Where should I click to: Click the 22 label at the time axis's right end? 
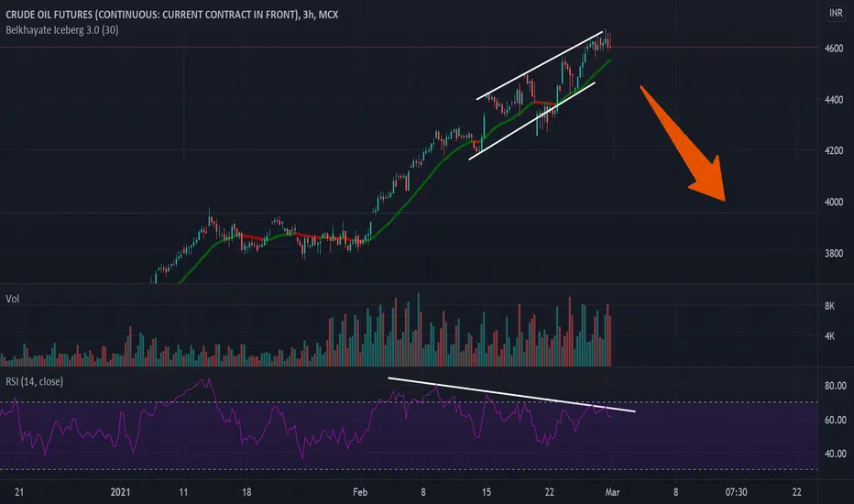pos(797,492)
